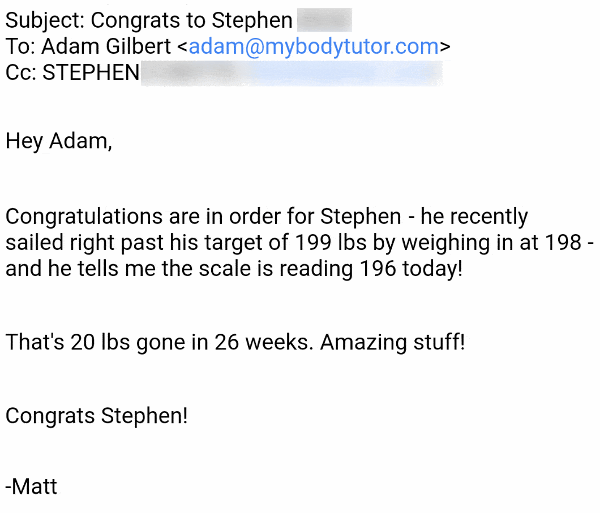Click the blurred Cc email address
The height and width of the screenshot is (513, 600).
pos(340,72)
